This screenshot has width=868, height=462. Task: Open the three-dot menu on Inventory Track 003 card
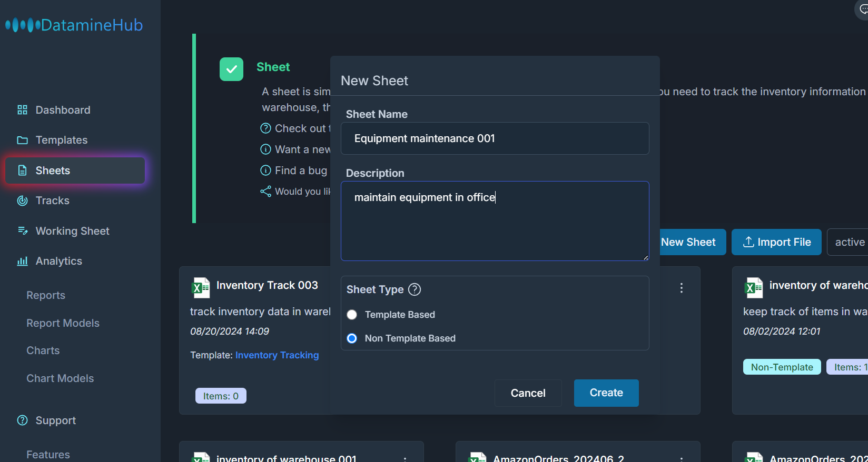(x=682, y=288)
